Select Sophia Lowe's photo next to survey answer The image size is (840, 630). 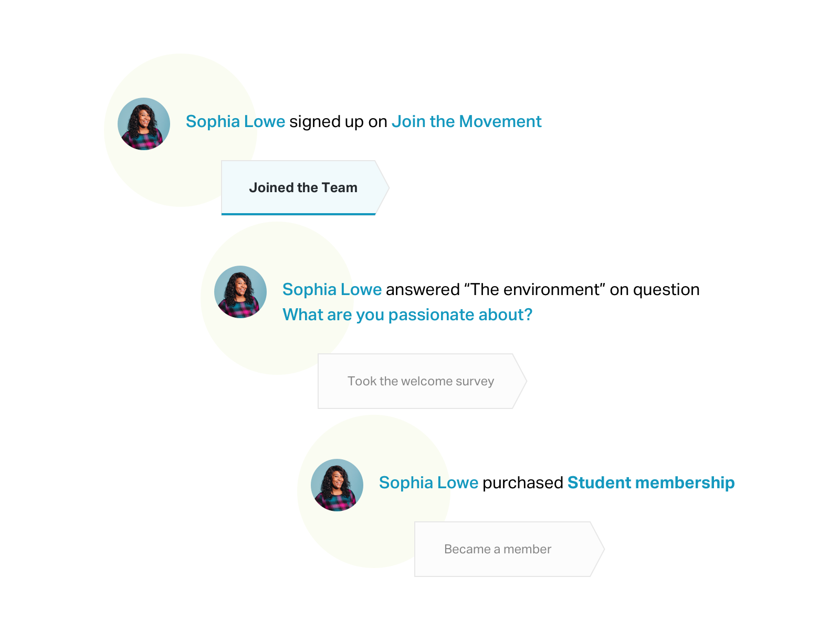pyautogui.click(x=240, y=292)
